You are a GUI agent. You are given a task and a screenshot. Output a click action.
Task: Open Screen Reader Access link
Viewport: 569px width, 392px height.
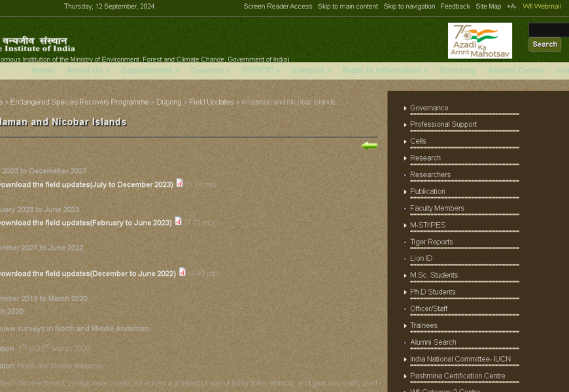click(x=277, y=6)
